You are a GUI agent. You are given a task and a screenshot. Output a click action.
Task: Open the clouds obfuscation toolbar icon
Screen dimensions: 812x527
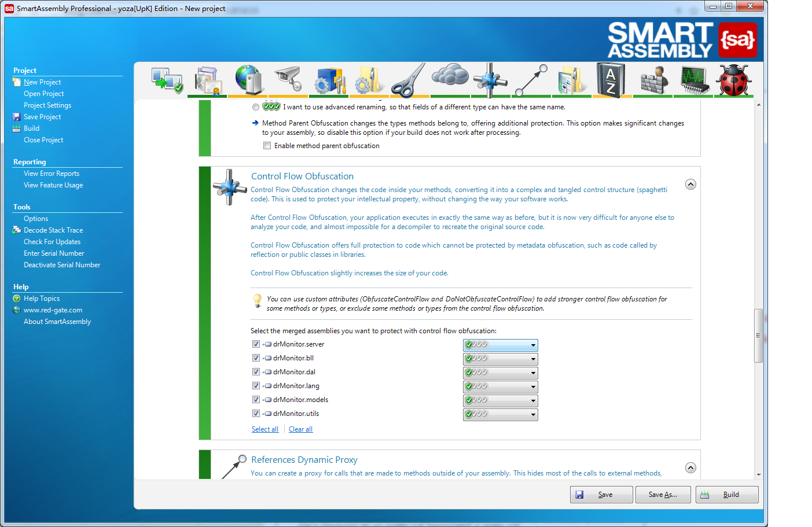450,76
